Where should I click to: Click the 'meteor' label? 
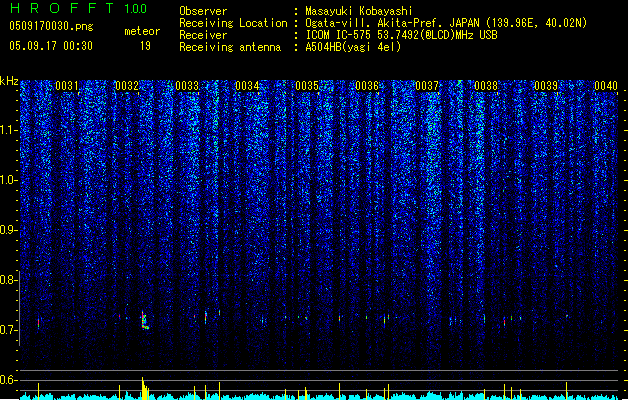(142, 31)
